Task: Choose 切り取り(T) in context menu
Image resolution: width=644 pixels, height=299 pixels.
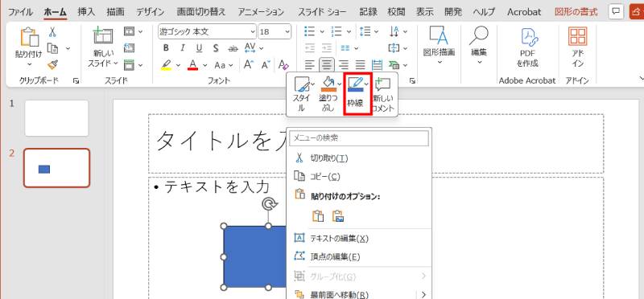Action: 359,158
